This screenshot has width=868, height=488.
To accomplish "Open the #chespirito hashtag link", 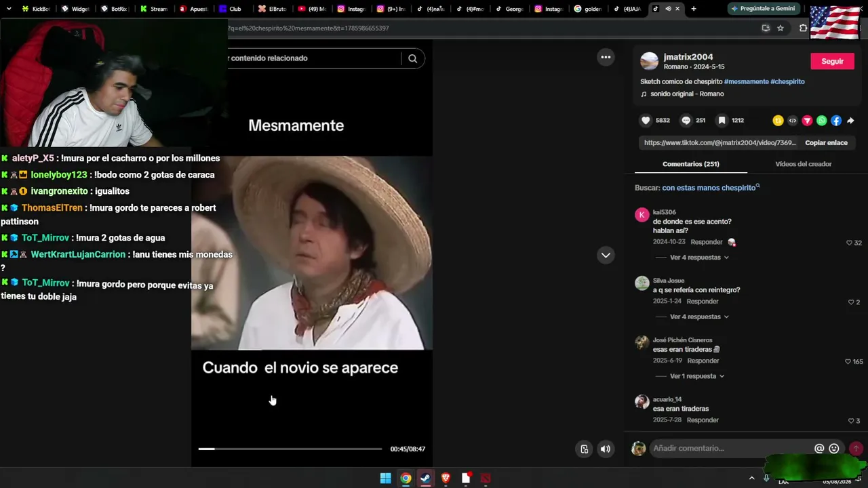I will 787,81.
